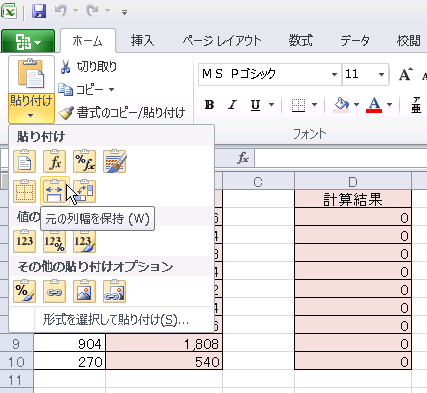Expand the underline style dropdown arrow
The width and height of the screenshot is (427, 393).
pos(271,105)
